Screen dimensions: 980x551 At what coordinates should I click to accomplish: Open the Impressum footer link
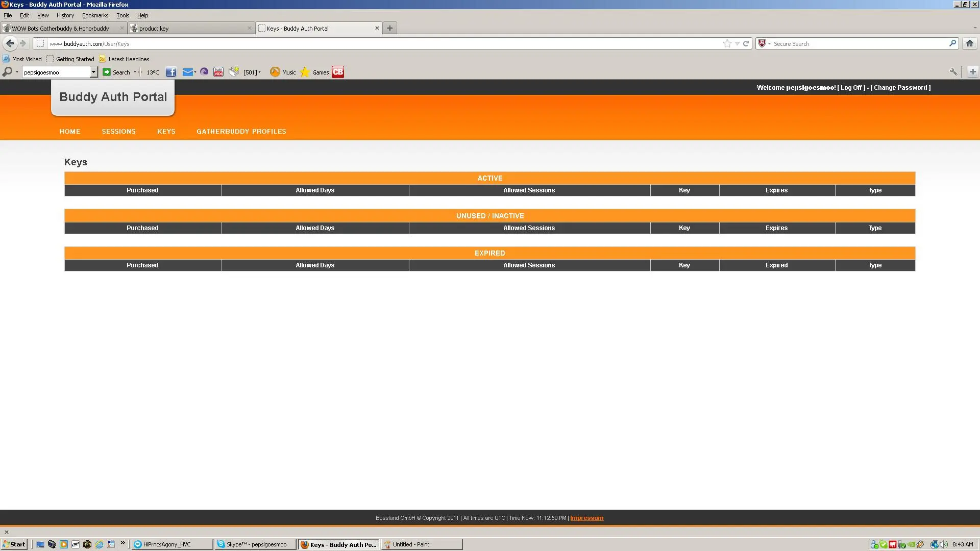click(x=586, y=518)
